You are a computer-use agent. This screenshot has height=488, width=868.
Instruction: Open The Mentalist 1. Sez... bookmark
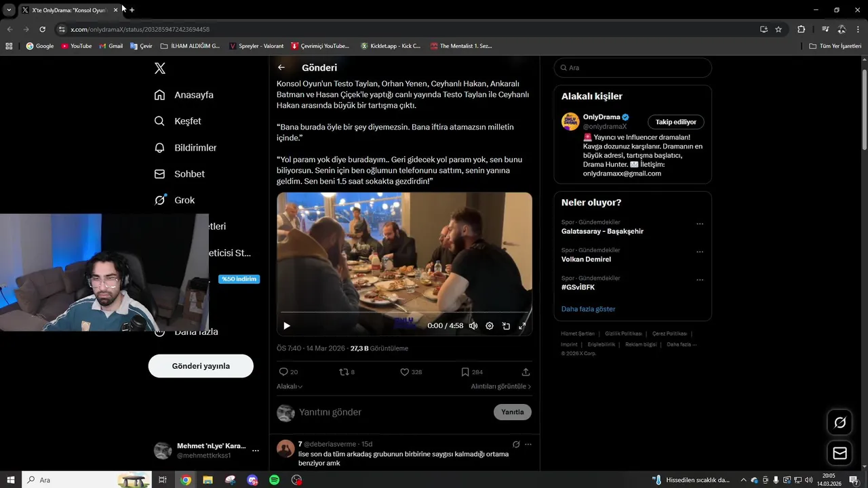(x=461, y=46)
